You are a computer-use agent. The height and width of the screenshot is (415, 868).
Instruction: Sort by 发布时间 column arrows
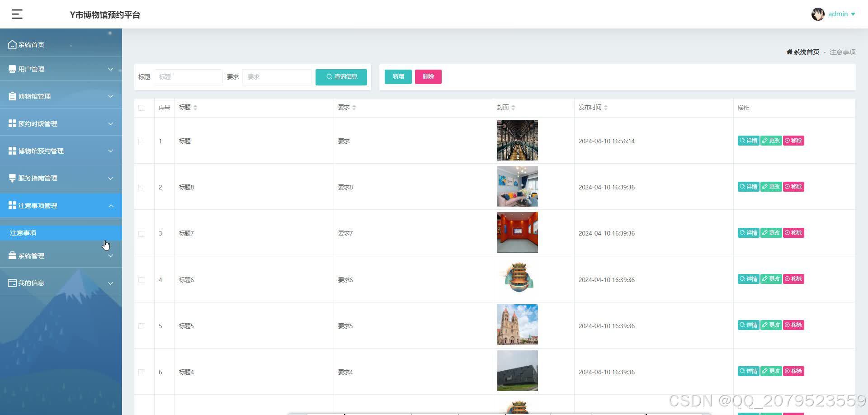click(x=606, y=108)
